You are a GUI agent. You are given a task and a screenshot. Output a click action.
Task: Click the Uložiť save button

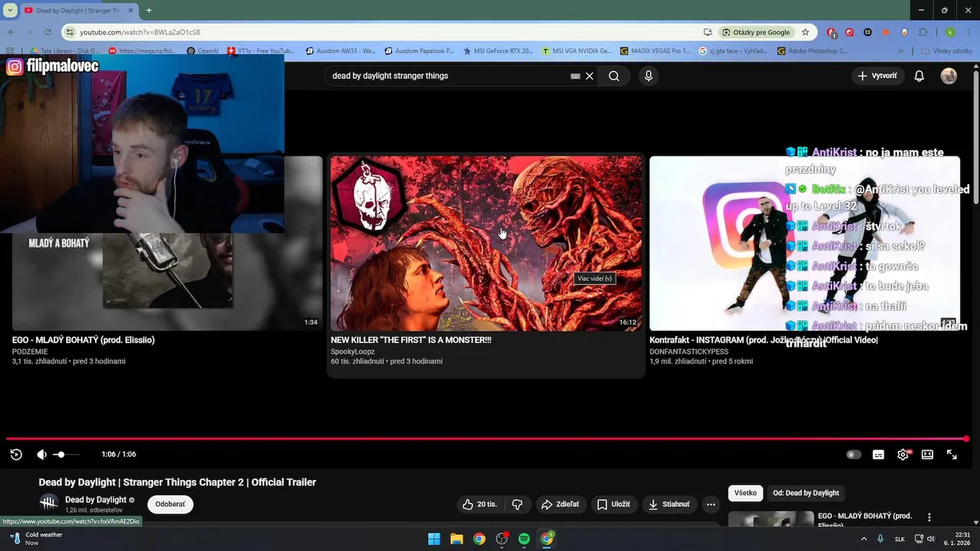coord(613,504)
